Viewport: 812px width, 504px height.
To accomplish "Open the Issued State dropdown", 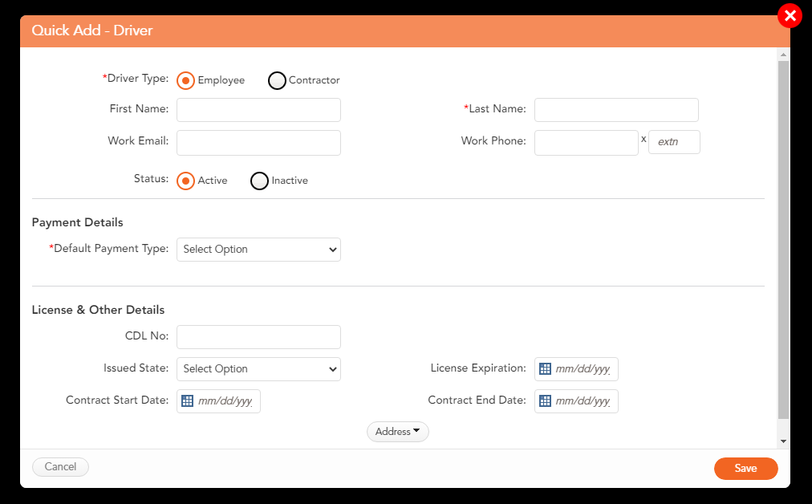I will [258, 369].
